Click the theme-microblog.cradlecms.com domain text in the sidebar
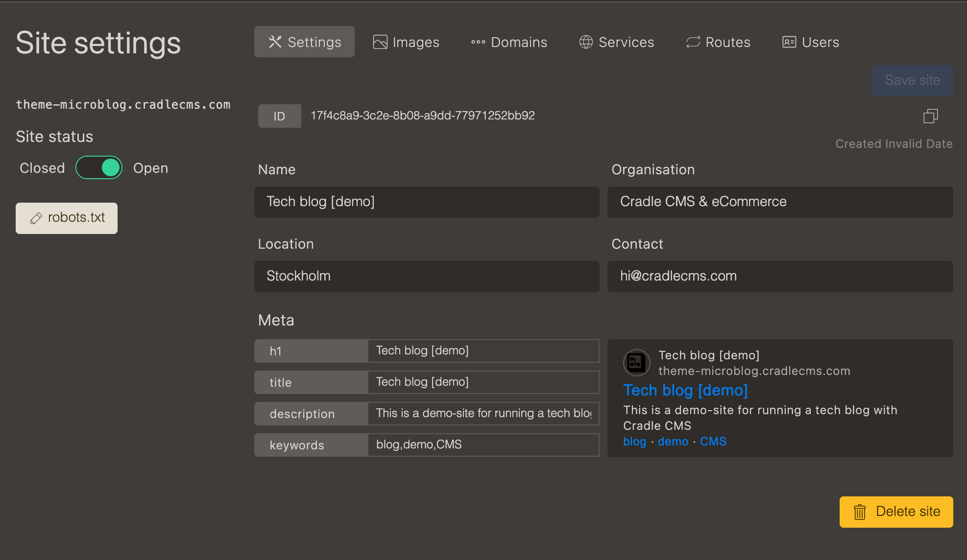967x560 pixels. click(x=123, y=105)
